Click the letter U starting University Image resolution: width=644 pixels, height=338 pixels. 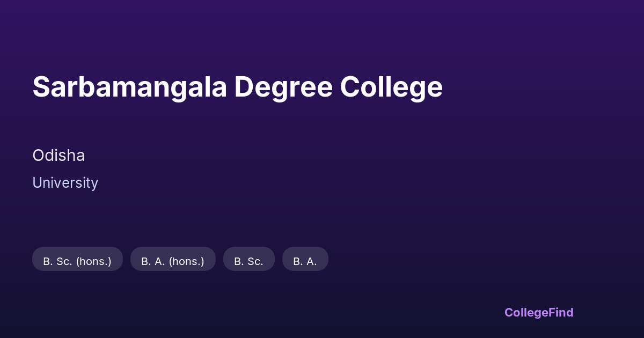pyautogui.click(x=37, y=183)
